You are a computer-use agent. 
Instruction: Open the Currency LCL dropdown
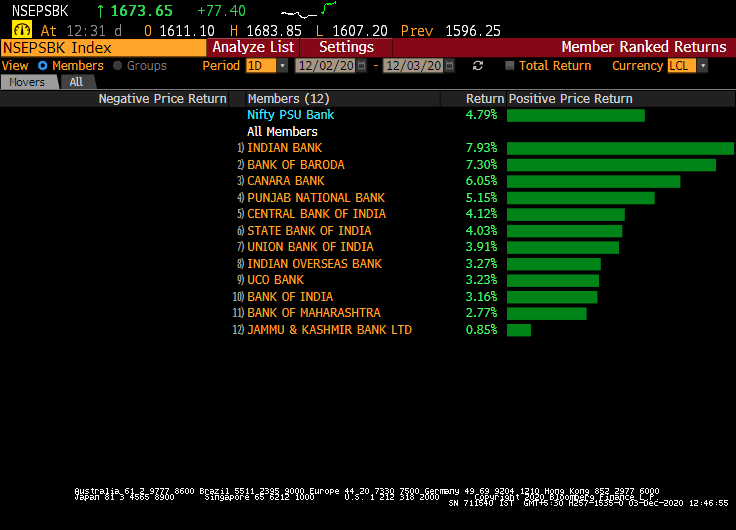[x=687, y=66]
